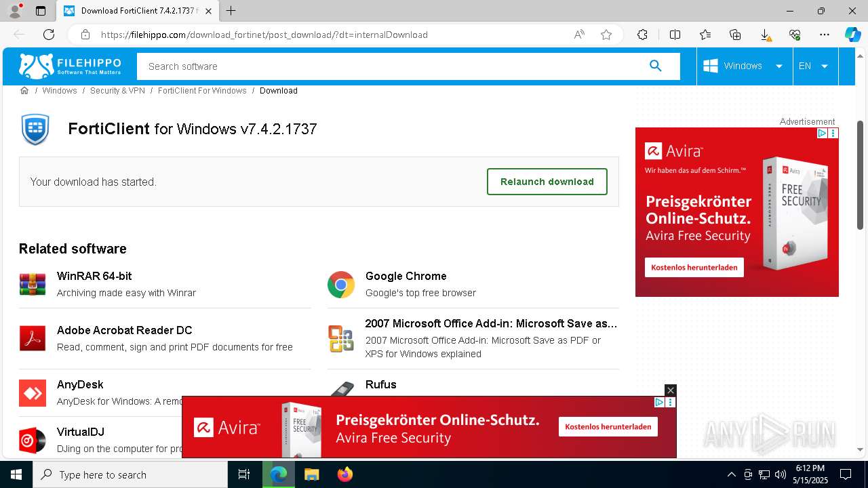The height and width of the screenshot is (488, 868).
Task: Click Read aloud icon in address bar
Action: coord(579,35)
